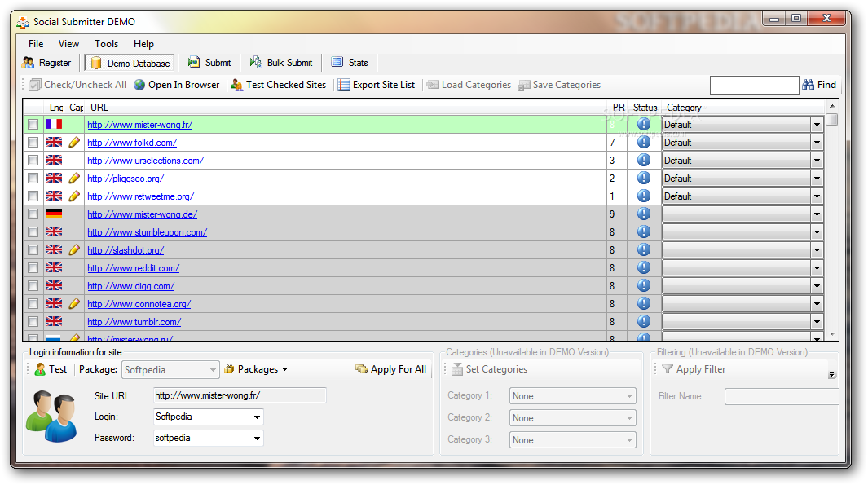
Task: Click the URL column header
Action: tap(346, 108)
